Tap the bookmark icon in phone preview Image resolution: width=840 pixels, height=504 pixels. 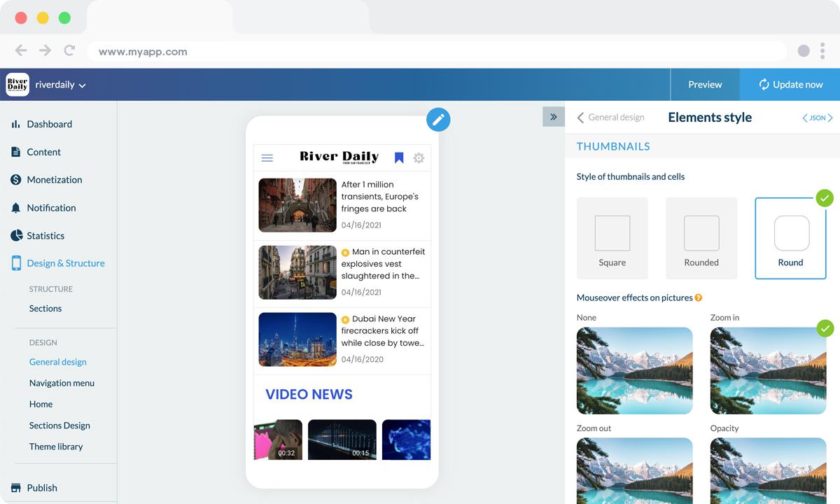[x=399, y=158]
